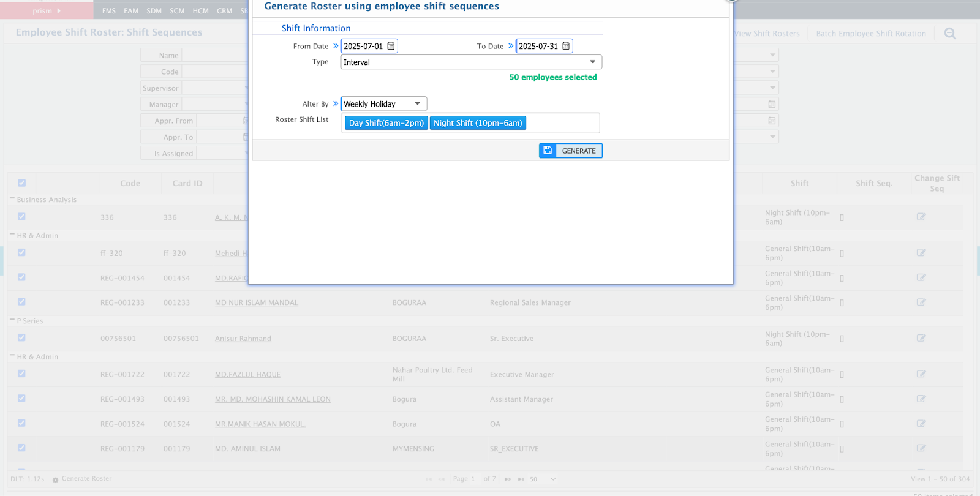Click the gear icon beside Generate Roster
The width and height of the screenshot is (980, 496).
click(x=55, y=479)
